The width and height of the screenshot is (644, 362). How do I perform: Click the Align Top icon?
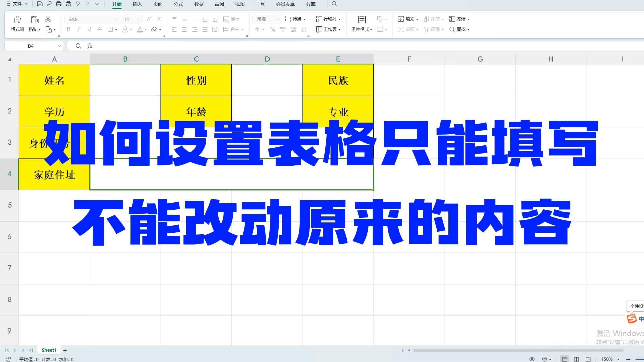[174, 19]
